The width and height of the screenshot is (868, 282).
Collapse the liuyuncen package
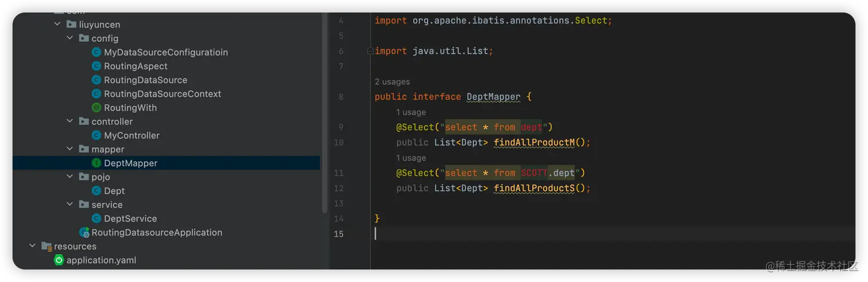[x=57, y=25]
